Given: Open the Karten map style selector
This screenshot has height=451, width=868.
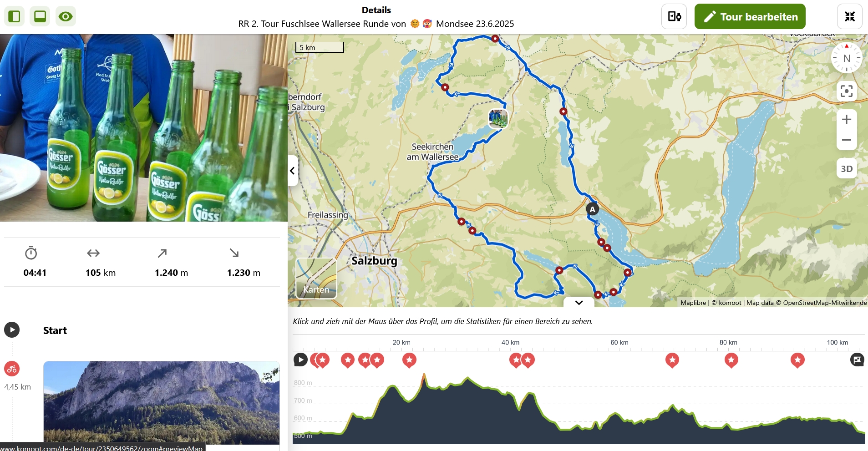Looking at the screenshot, I should tap(316, 278).
